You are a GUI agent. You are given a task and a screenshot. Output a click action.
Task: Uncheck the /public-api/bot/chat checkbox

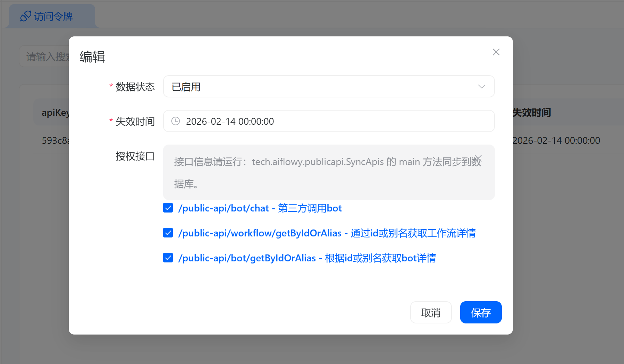pyautogui.click(x=168, y=208)
